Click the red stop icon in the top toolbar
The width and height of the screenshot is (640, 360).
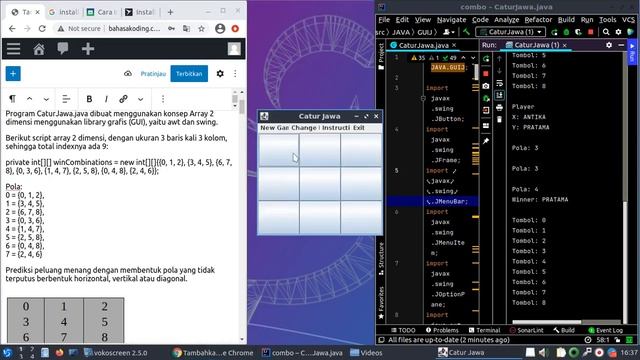click(590, 32)
